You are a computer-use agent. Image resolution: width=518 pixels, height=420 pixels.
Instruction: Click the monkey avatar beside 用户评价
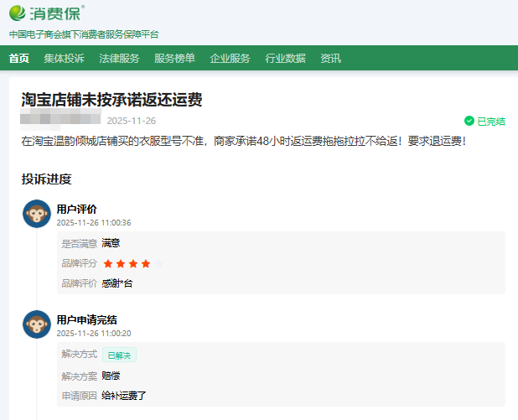37,214
